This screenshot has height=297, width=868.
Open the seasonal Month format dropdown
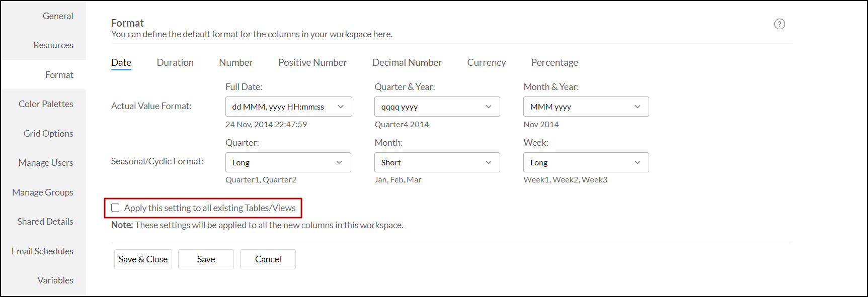point(437,162)
